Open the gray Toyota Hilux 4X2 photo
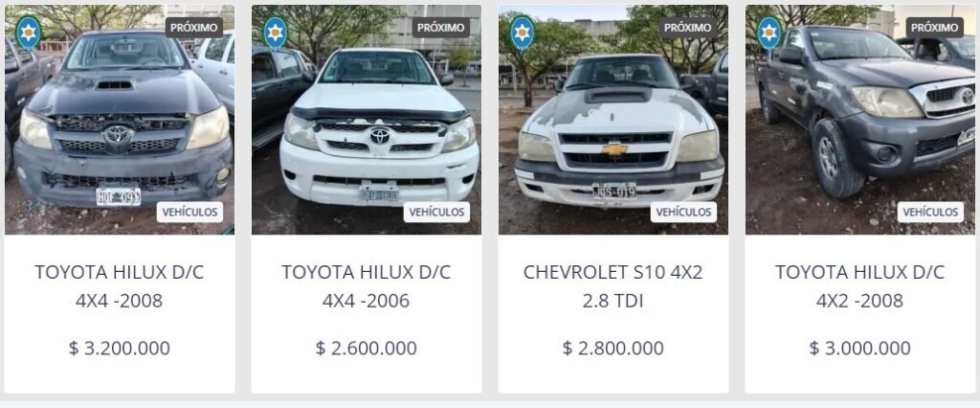The height and width of the screenshot is (408, 980). point(860,120)
